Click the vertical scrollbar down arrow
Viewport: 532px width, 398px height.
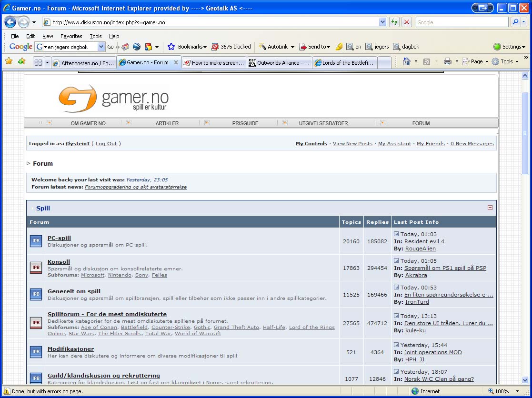pyautogui.click(x=525, y=380)
